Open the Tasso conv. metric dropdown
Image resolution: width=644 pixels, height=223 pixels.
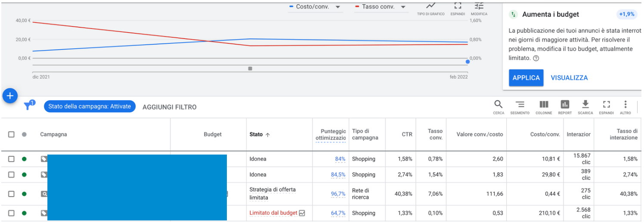coord(381,7)
